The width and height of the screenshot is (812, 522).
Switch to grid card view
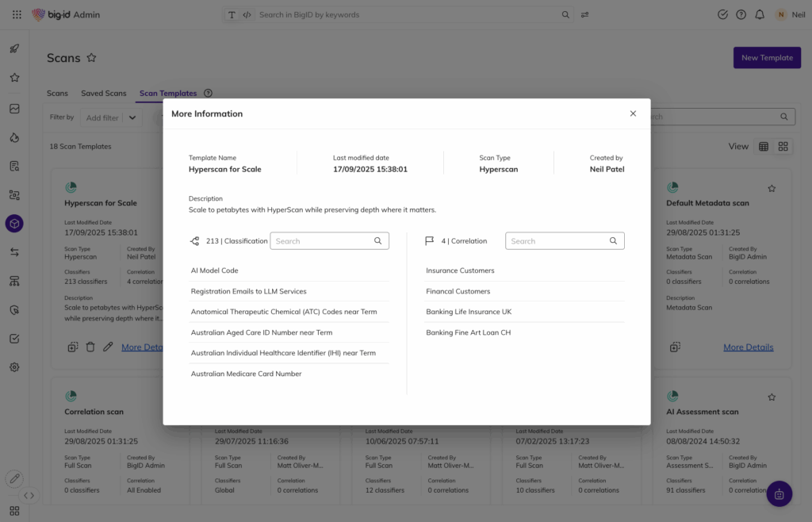783,147
